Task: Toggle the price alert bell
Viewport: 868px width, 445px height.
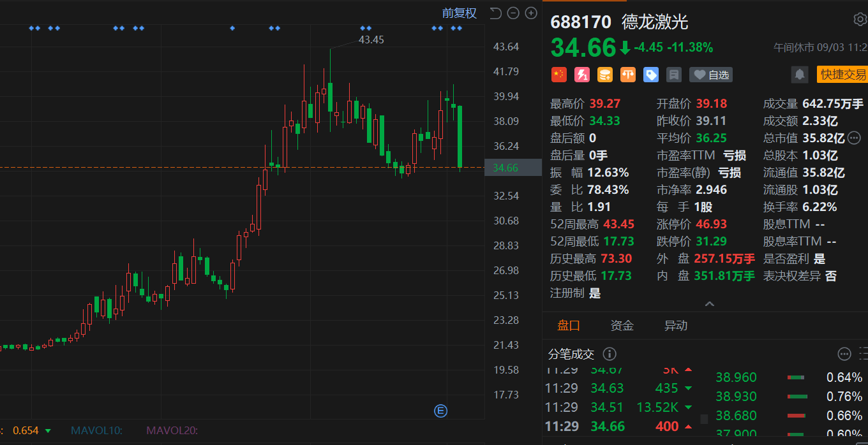Action: [x=800, y=75]
